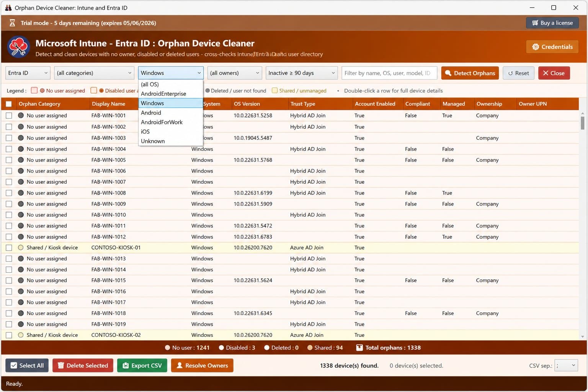Select AndroidForWork from the OS list
588x392 pixels.
(x=170, y=122)
